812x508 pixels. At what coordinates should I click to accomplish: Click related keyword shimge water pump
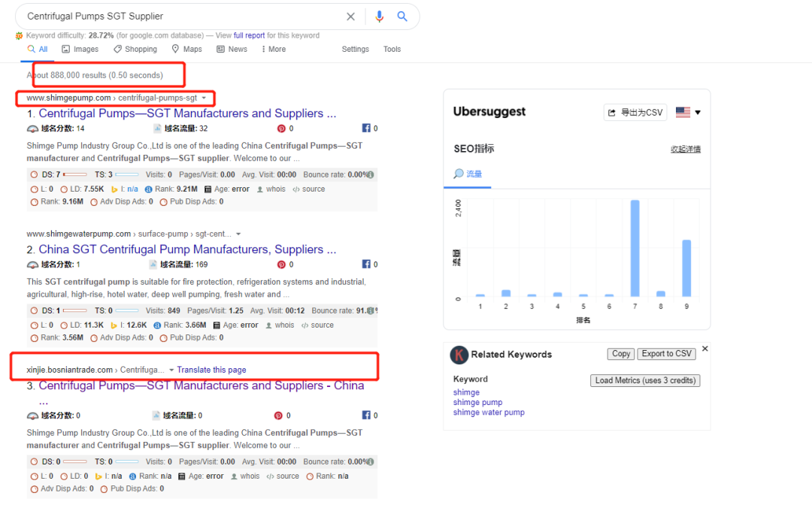tap(489, 413)
